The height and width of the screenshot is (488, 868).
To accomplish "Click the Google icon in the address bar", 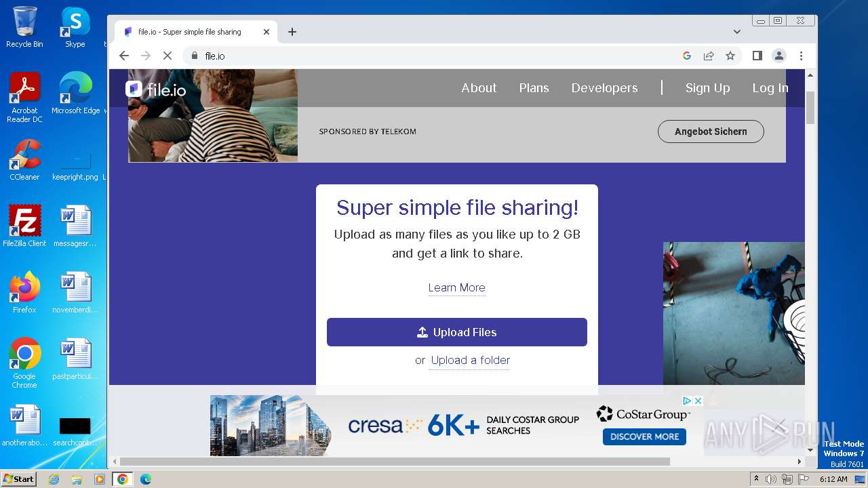I will (x=687, y=56).
